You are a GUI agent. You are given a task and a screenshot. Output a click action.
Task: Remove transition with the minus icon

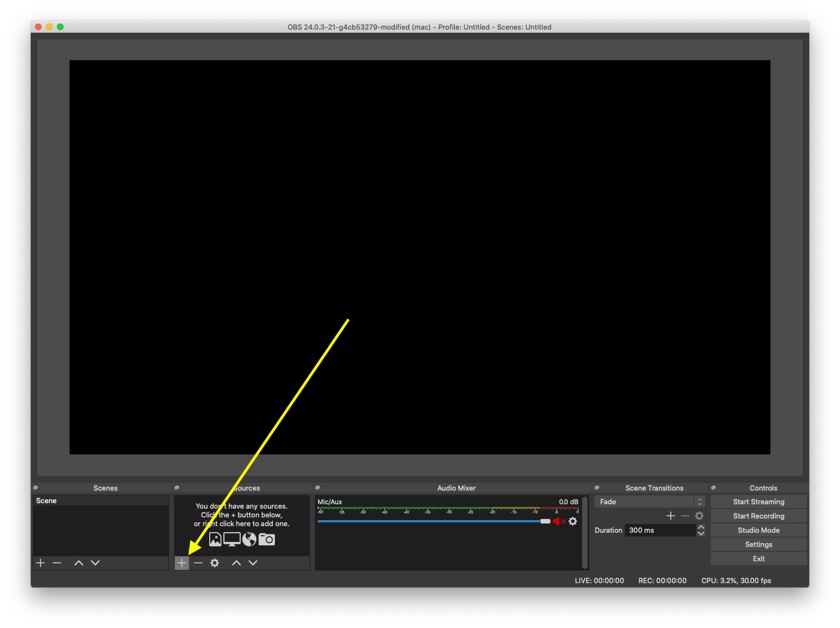pos(685,516)
